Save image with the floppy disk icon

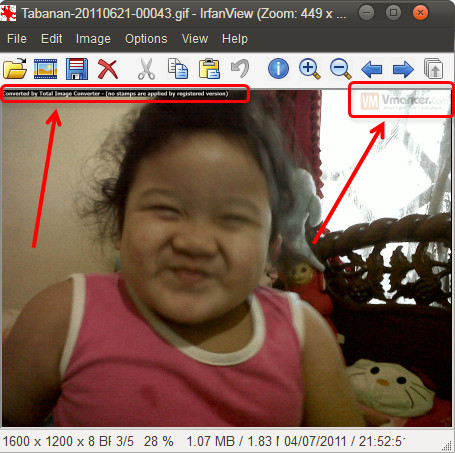click(x=77, y=69)
